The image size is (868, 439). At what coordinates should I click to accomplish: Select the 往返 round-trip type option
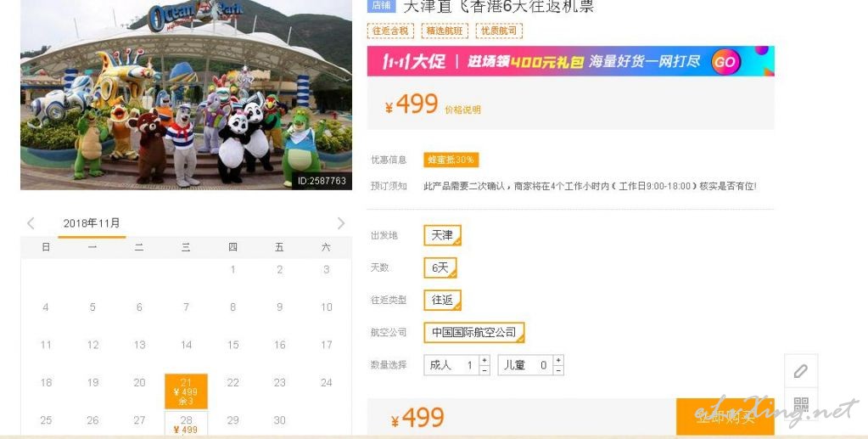pos(442,300)
